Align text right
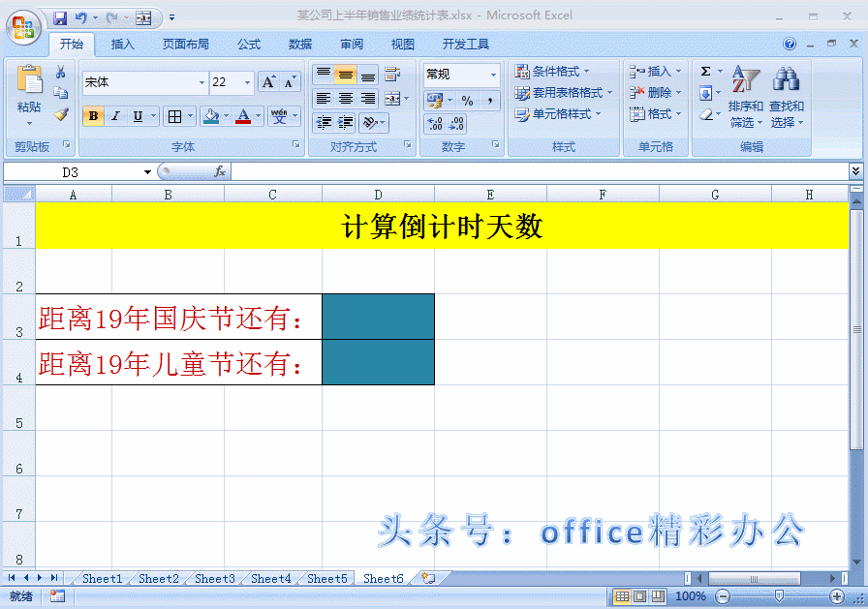 point(367,99)
